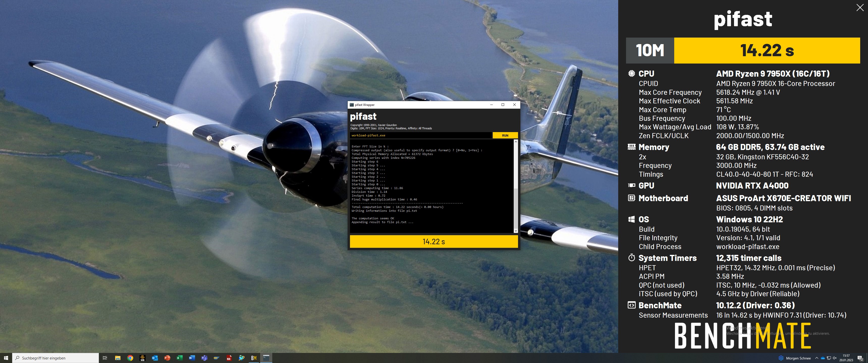868x363 pixels.
Task: Click the 'Series computing time : 11.86' line
Action: [x=377, y=188]
